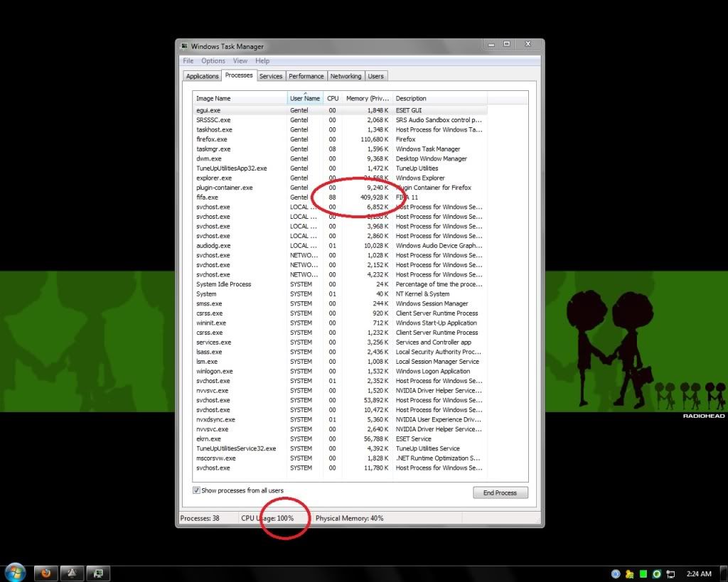This screenshot has height=582, width=728.
Task: Switch to the Networking tab
Action: pos(346,76)
